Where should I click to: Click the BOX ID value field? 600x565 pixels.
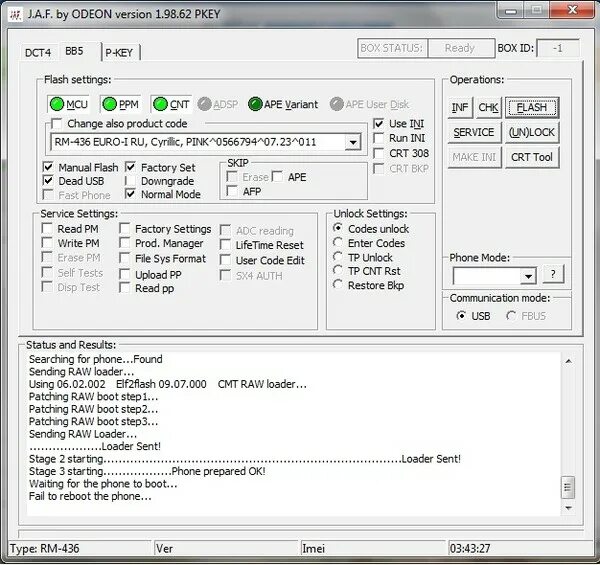pos(558,48)
